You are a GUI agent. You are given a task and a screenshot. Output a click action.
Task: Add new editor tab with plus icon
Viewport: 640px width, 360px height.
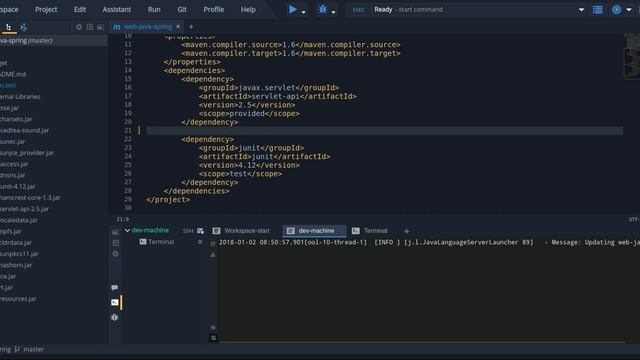tap(191, 27)
